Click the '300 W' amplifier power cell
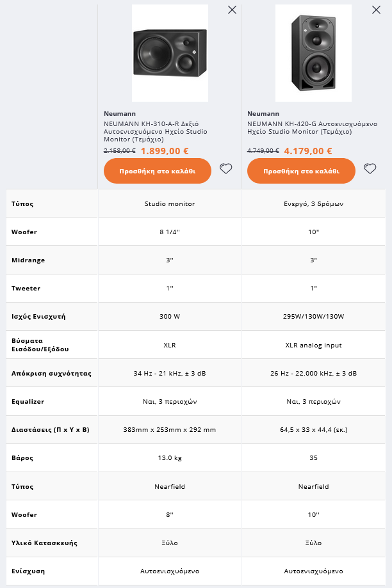 click(x=170, y=317)
